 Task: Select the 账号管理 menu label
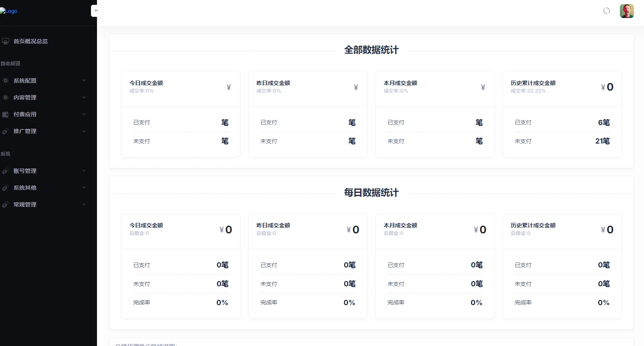pos(25,171)
